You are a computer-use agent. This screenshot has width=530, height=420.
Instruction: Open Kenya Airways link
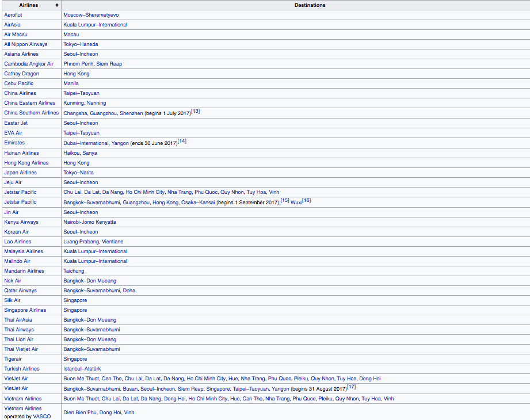[21, 222]
